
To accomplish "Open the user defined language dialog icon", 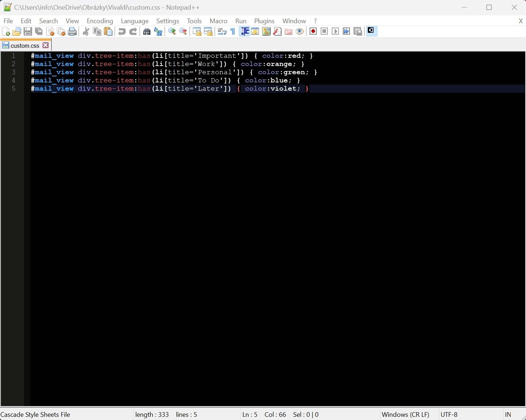I will point(255,31).
